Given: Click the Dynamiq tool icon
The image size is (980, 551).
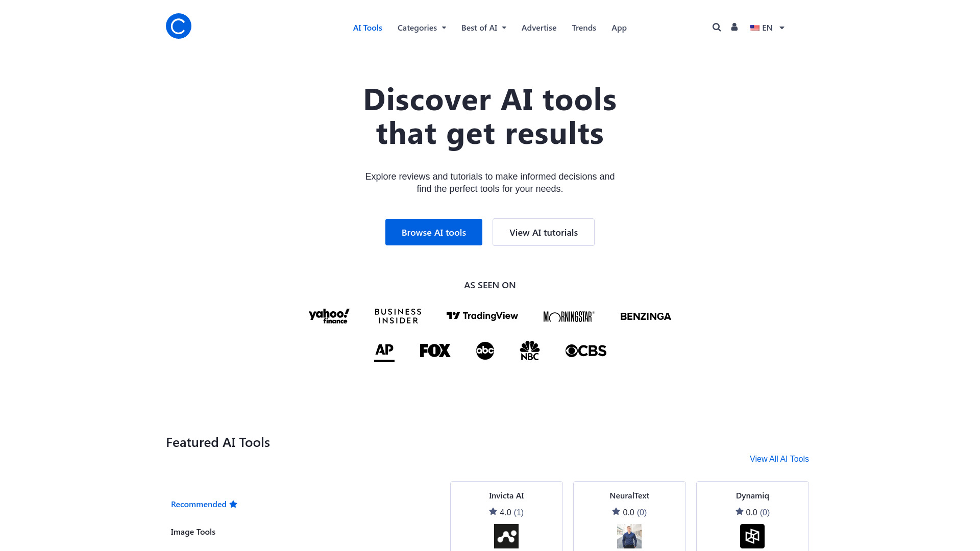Looking at the screenshot, I should [x=752, y=536].
